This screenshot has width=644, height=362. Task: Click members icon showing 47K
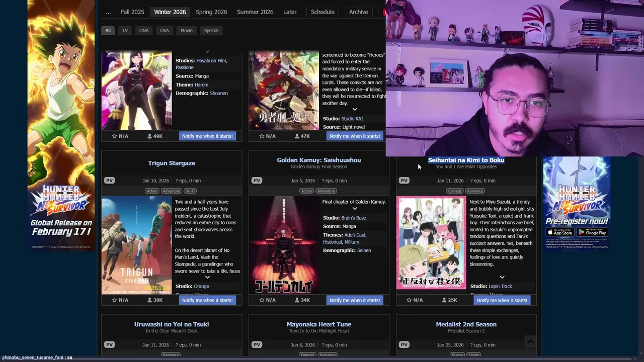click(297, 136)
